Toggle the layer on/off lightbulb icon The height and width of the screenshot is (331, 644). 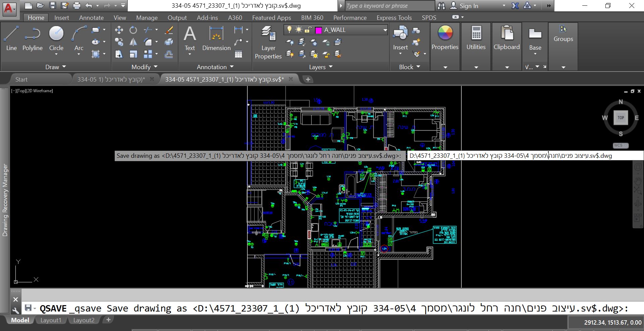tap(289, 30)
